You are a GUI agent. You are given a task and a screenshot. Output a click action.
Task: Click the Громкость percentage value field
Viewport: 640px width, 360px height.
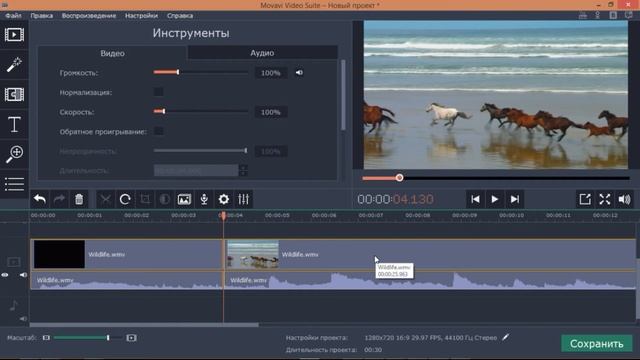click(271, 73)
